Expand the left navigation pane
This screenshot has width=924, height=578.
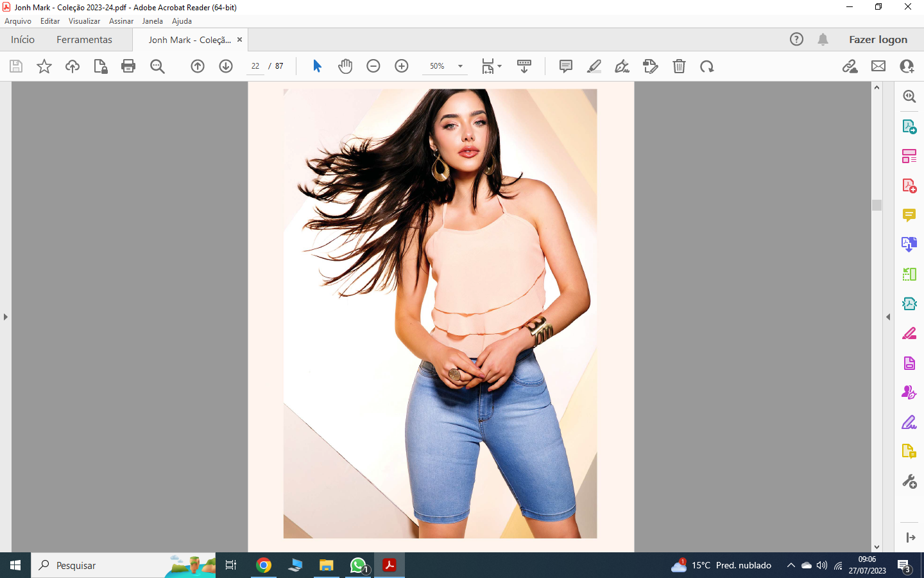click(x=6, y=317)
